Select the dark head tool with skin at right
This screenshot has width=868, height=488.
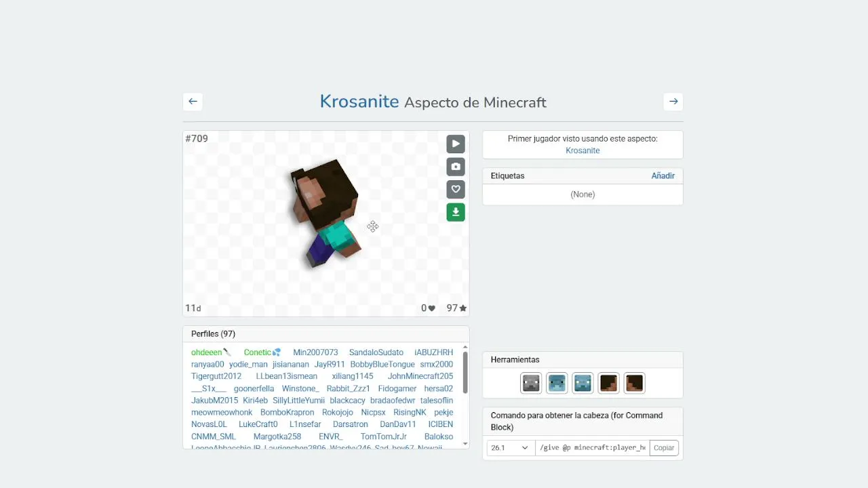click(608, 383)
